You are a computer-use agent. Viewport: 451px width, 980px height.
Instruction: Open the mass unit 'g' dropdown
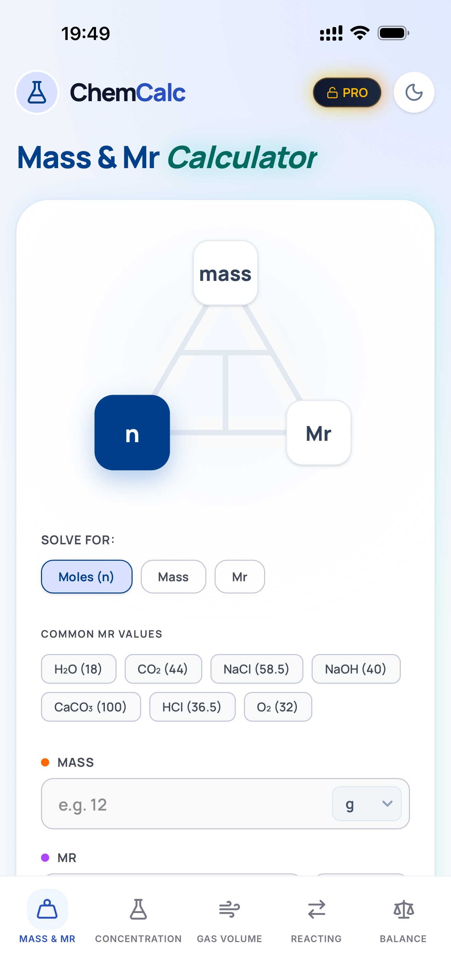(367, 804)
